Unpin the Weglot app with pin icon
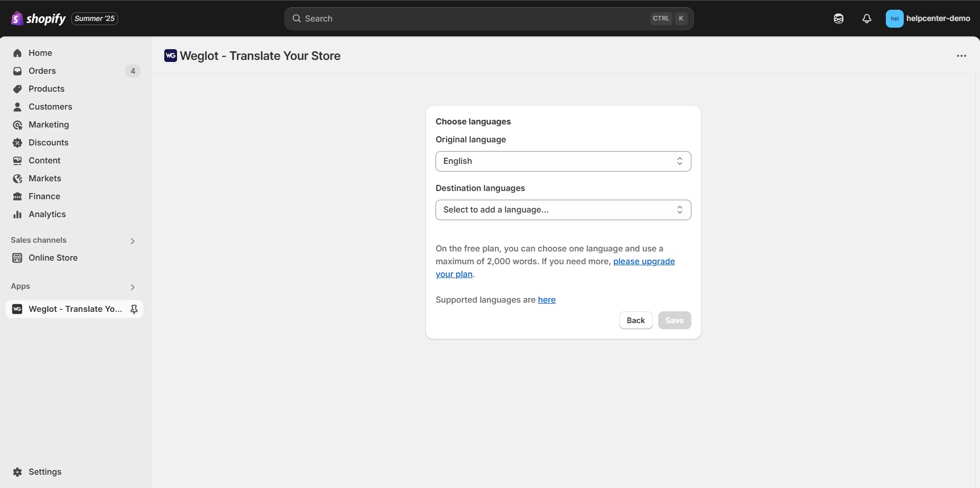 click(x=134, y=309)
